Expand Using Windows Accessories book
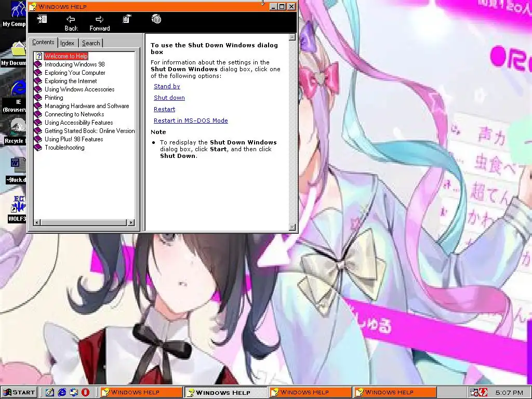 click(79, 89)
